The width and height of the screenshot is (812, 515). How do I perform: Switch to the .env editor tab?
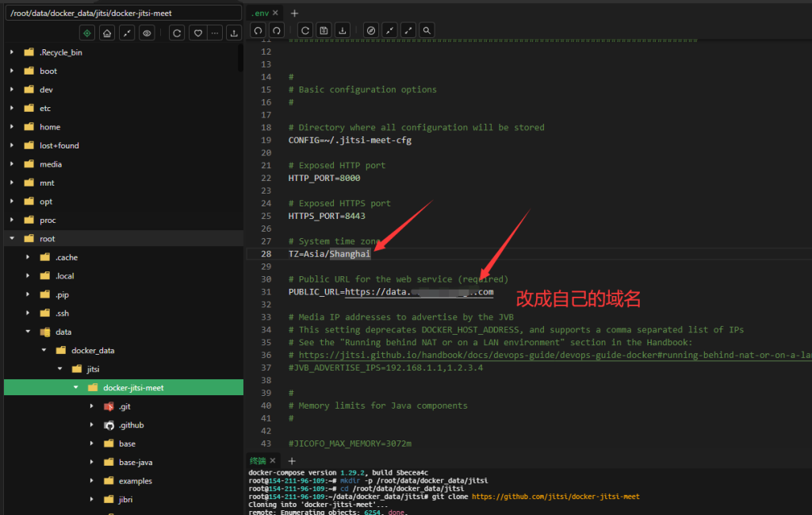(261, 13)
